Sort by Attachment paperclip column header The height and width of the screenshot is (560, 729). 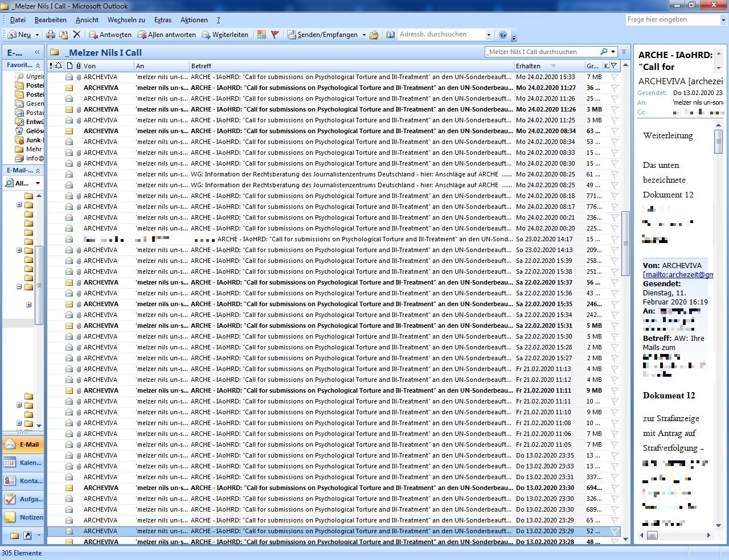click(79, 66)
